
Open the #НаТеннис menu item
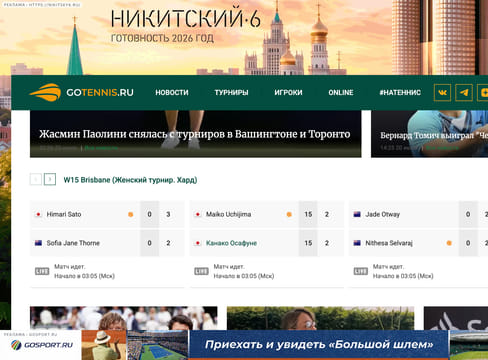(x=400, y=92)
